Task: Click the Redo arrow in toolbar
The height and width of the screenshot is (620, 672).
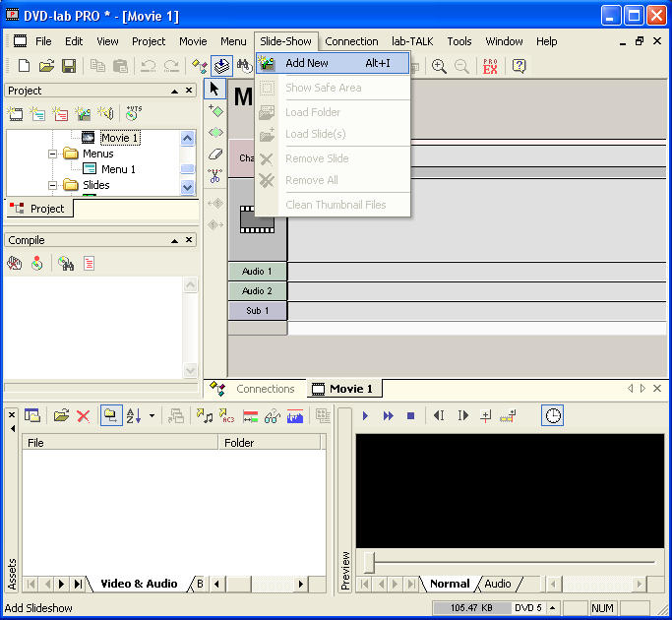Action: coord(171,66)
